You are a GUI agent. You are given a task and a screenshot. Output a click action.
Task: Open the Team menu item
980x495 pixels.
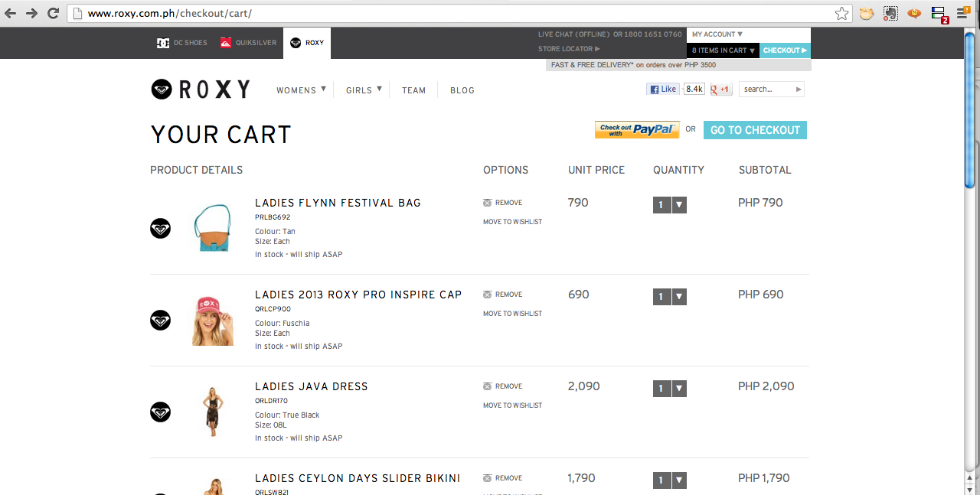[413, 90]
